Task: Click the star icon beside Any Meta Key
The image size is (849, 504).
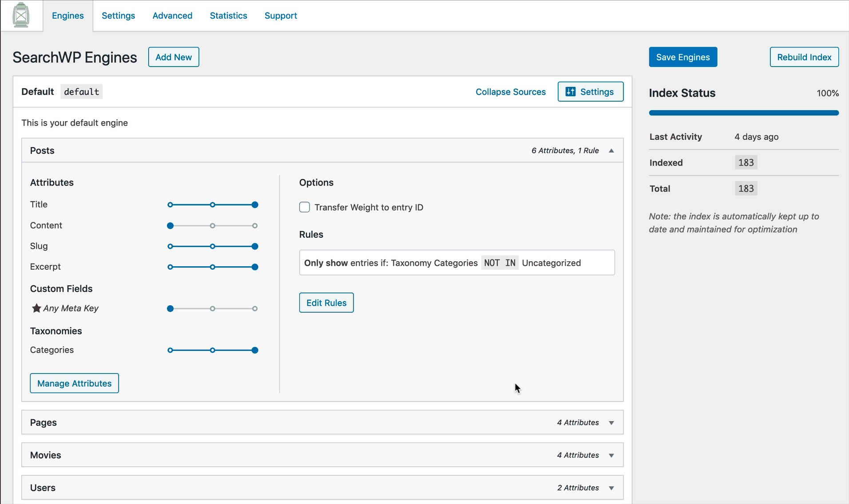Action: tap(36, 308)
